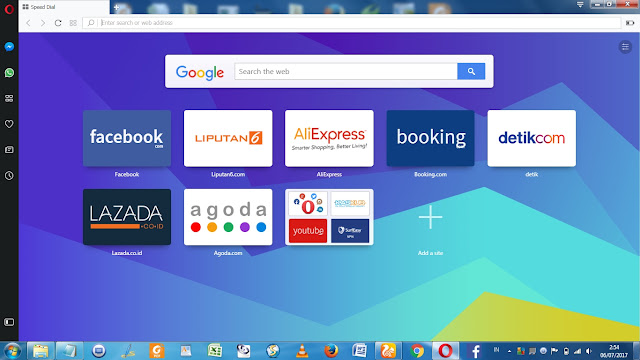Toggle the sidebar panel button at bottom
The image size is (640, 360).
pyautogui.click(x=9, y=322)
